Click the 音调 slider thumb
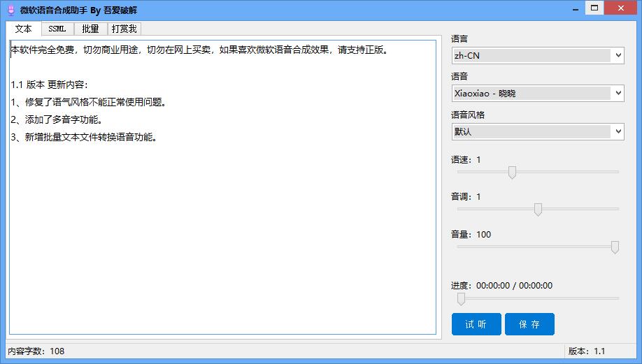This screenshot has width=642, height=364. click(538, 210)
